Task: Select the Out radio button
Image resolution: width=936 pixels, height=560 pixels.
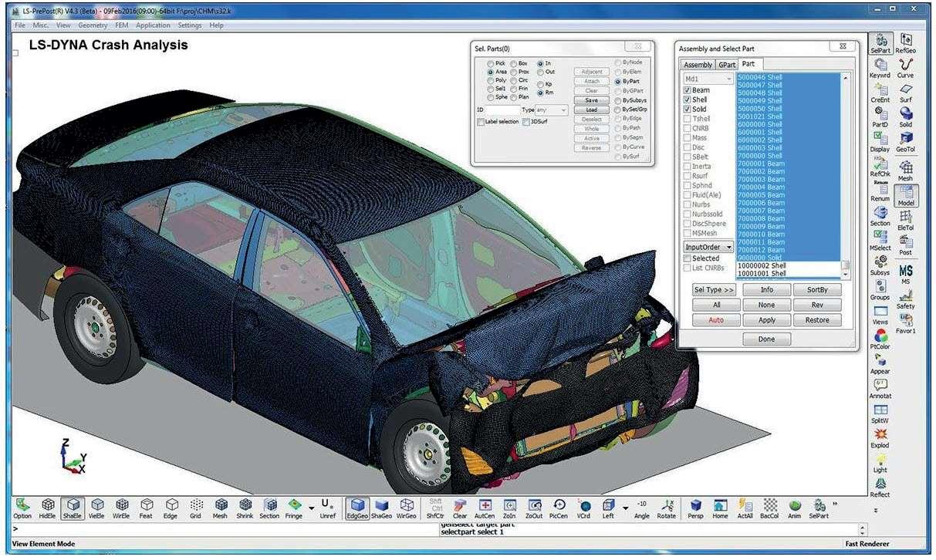Action: point(540,72)
